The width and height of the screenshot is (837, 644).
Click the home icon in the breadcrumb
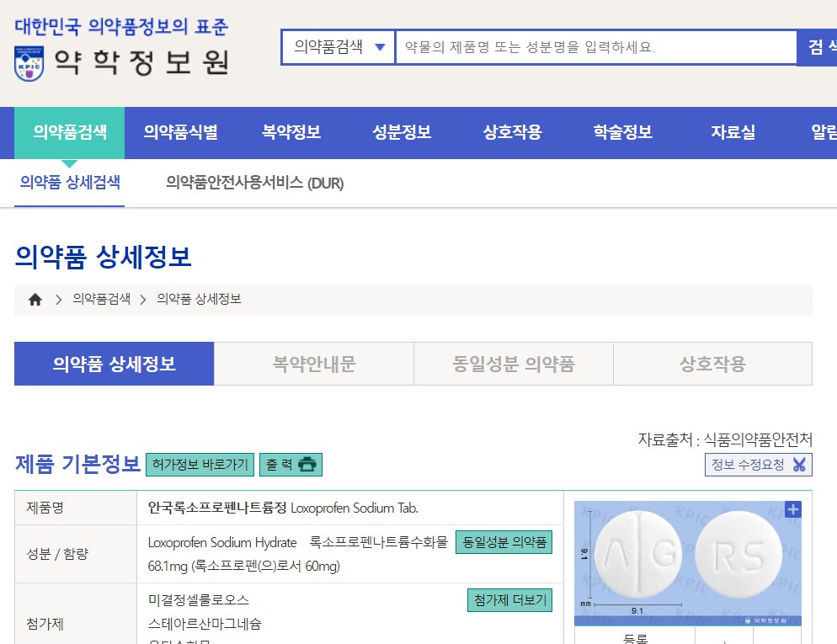coord(35,299)
